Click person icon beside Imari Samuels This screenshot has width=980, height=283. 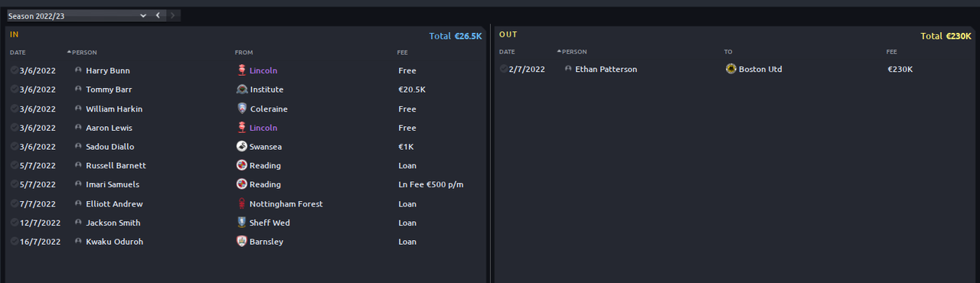pyautogui.click(x=78, y=184)
